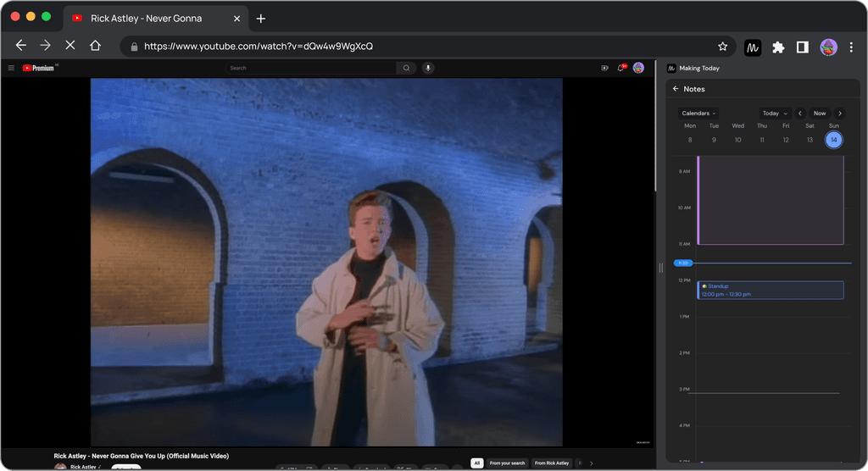Toggle the browser side panel
The width and height of the screenshot is (868, 471).
pyautogui.click(x=802, y=47)
